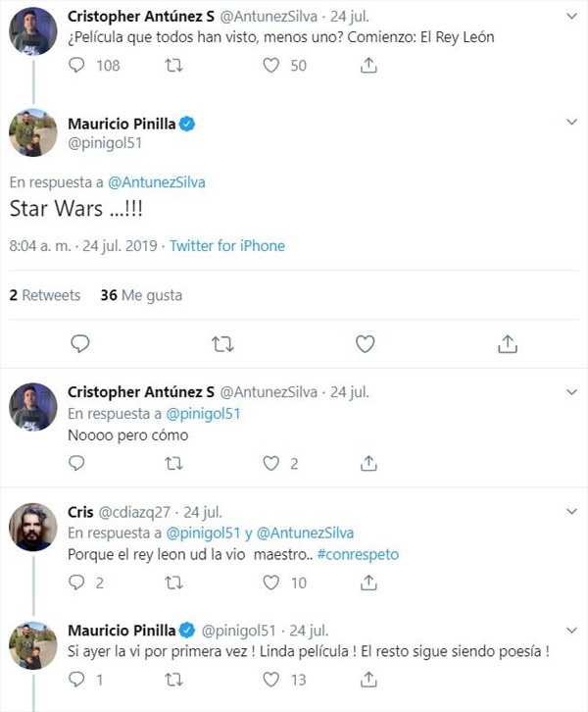Image resolution: width=588 pixels, height=712 pixels.
Task: Like the Star Wars tweet
Action: [365, 343]
